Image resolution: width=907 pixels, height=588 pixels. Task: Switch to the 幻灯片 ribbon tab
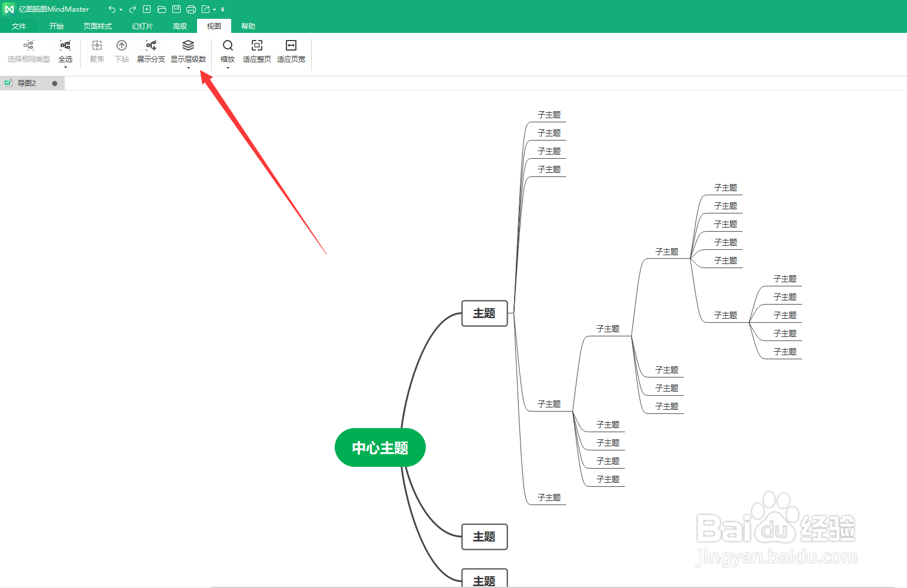(142, 26)
